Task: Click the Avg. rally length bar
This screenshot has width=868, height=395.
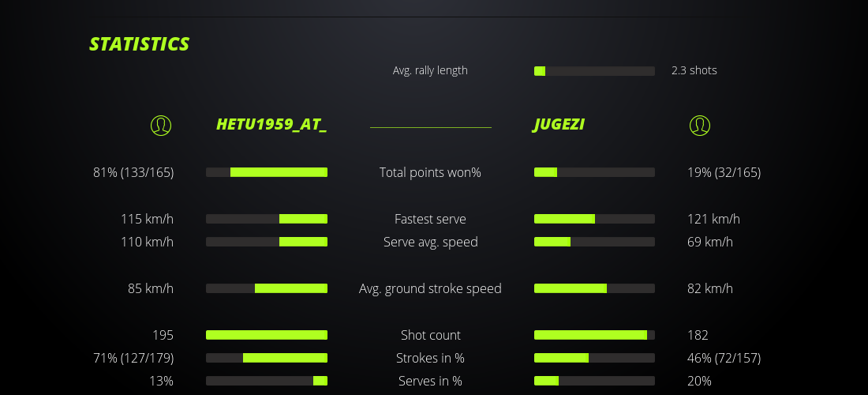Action: point(594,71)
